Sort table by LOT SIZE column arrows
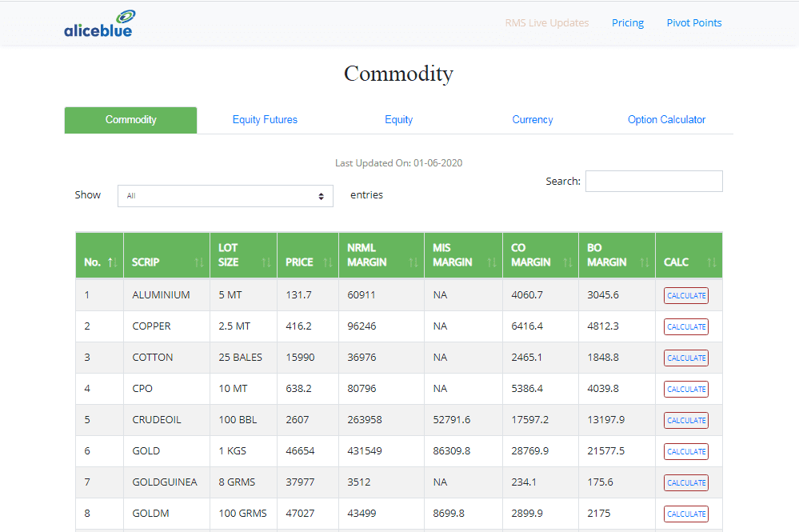 tap(266, 262)
